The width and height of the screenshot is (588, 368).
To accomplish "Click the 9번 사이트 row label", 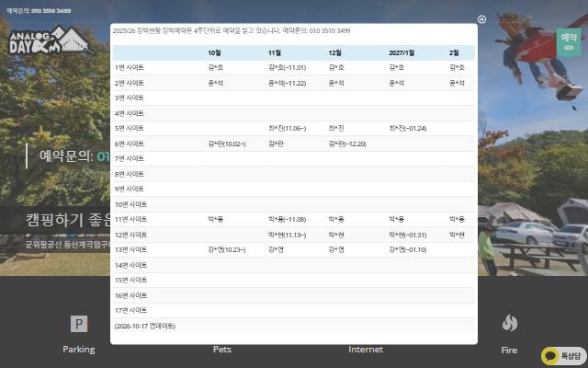I will pos(130,189).
